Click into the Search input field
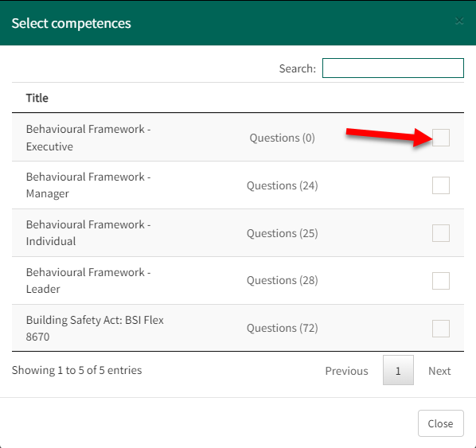The image size is (476, 448). 393,68
